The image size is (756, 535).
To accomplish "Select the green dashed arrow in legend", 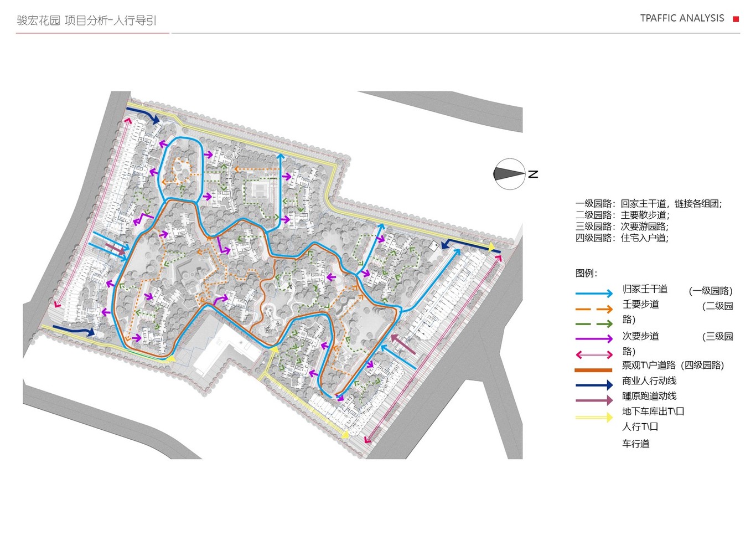I will (594, 324).
